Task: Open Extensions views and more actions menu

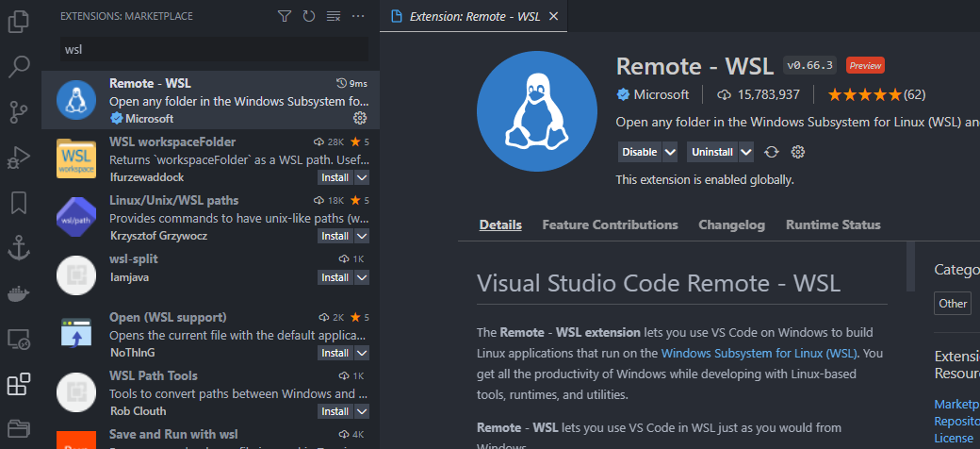Action: [357, 16]
